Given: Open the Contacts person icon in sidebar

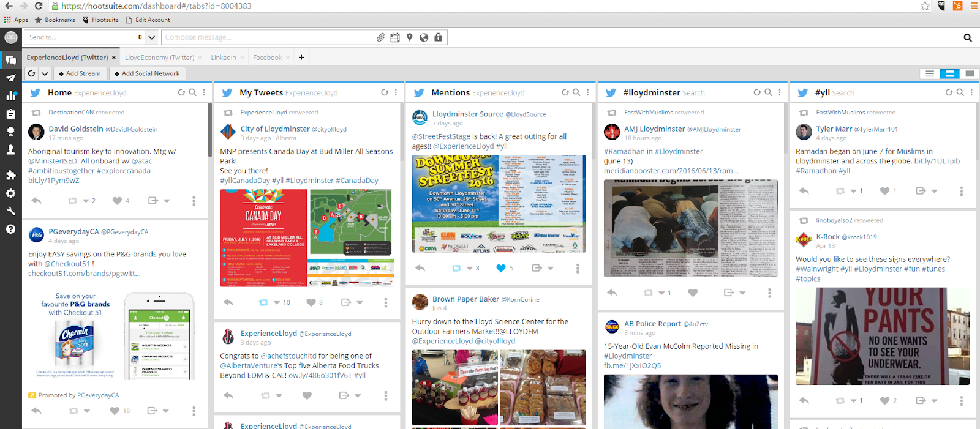Looking at the screenshot, I should (x=10, y=149).
